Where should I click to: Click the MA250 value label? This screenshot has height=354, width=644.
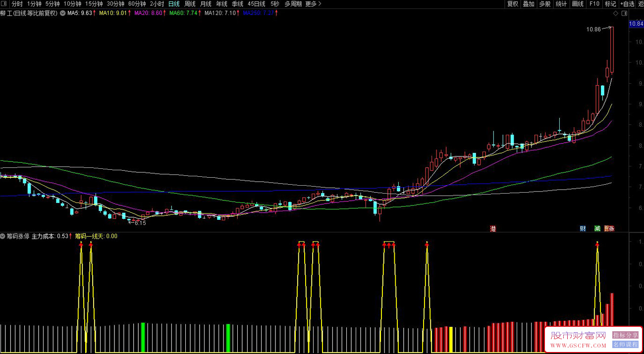[x=258, y=13]
